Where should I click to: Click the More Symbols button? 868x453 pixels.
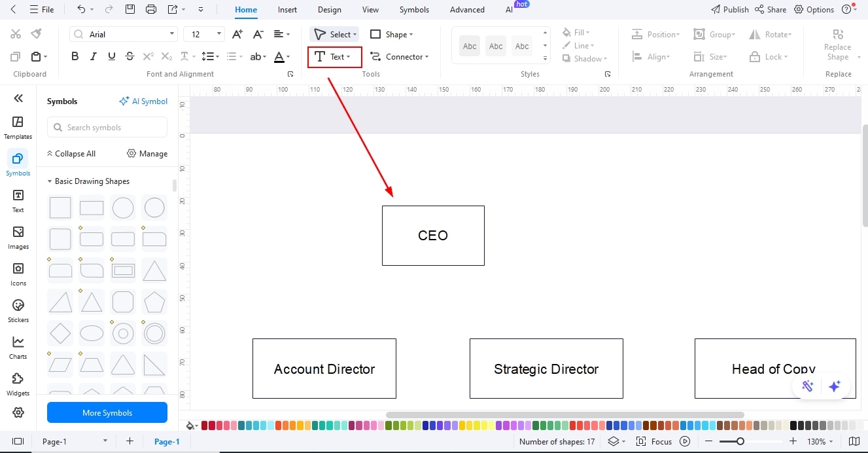107,412
